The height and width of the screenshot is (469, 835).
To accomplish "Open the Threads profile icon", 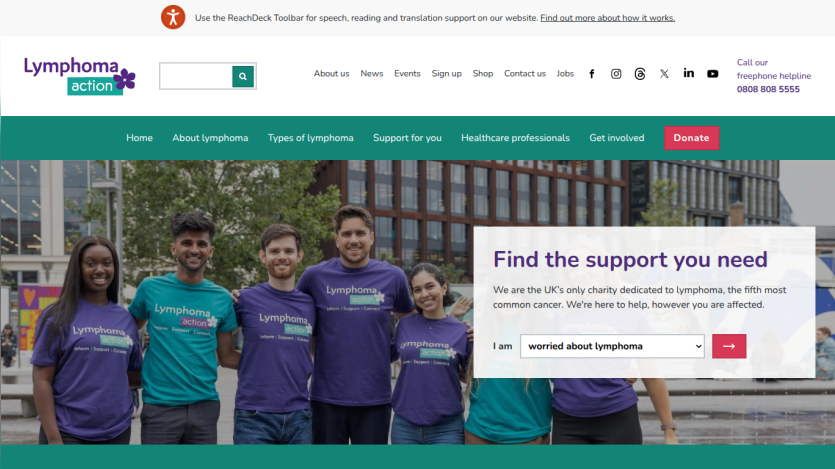I will (640, 74).
